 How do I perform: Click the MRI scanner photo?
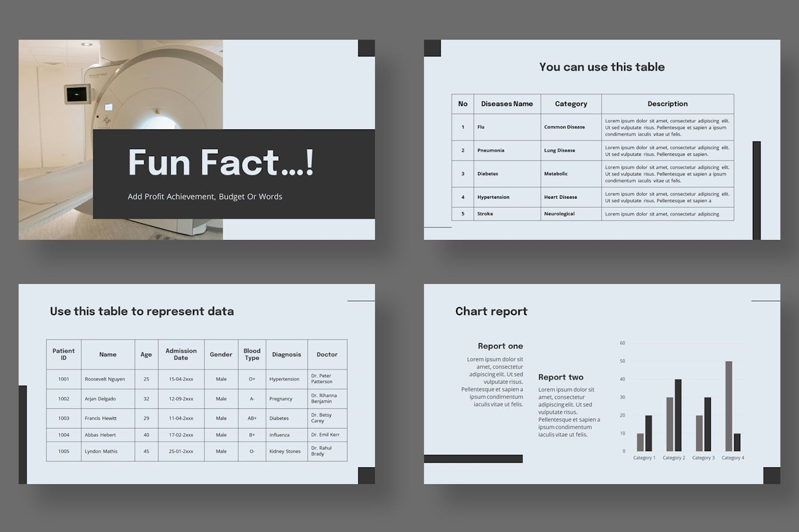[x=121, y=139]
